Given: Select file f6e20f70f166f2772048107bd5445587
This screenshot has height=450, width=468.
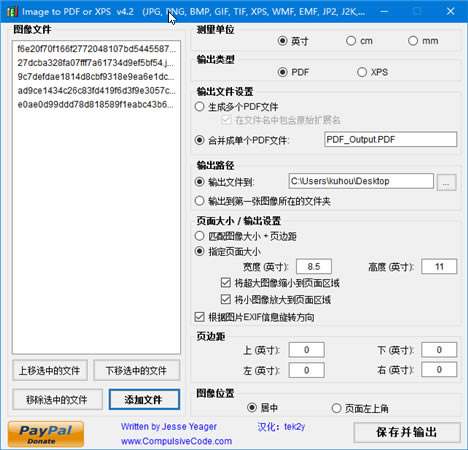Looking at the screenshot, I should click(96, 49).
